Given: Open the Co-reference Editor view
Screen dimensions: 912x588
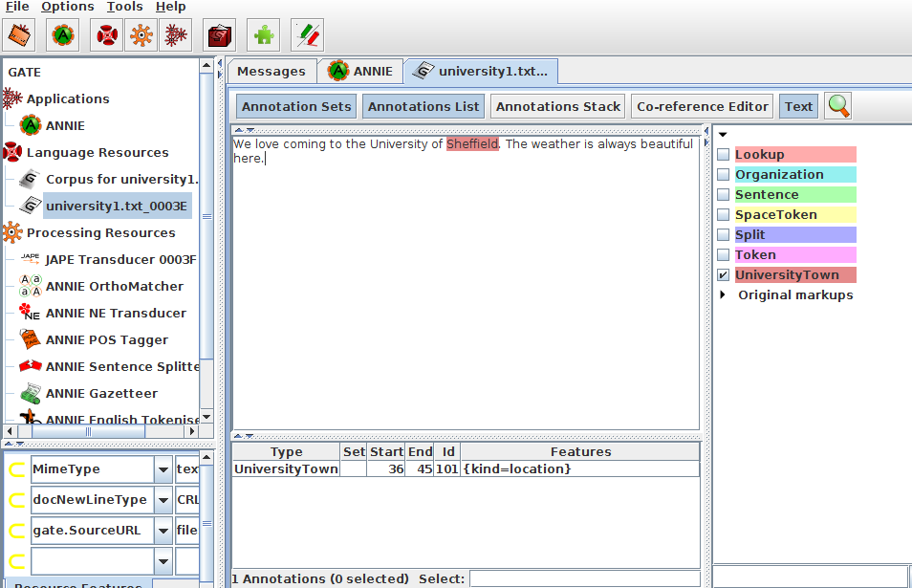Looking at the screenshot, I should click(x=703, y=106).
